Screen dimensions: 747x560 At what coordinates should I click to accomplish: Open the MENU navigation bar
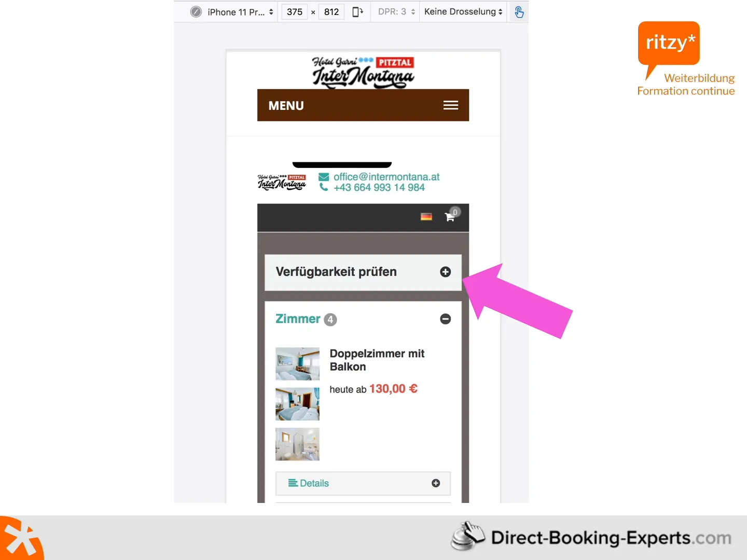[x=286, y=105]
